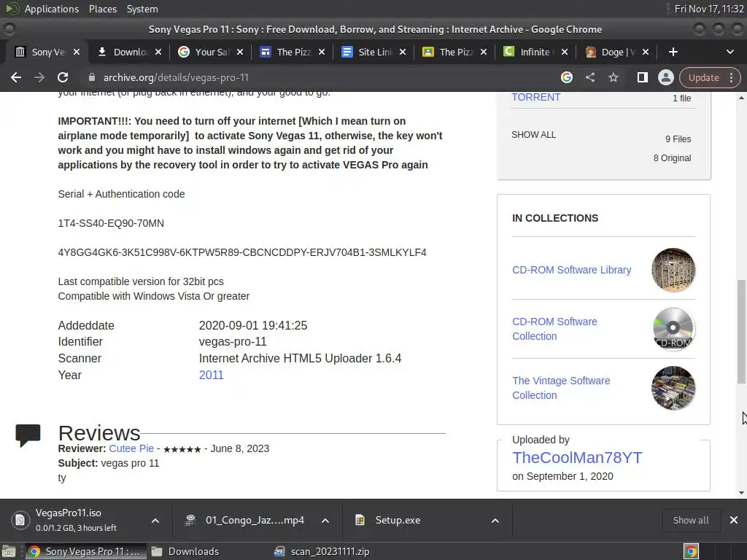Image resolution: width=747 pixels, height=560 pixels.
Task: Expand Setup.exe download options
Action: 495,521
